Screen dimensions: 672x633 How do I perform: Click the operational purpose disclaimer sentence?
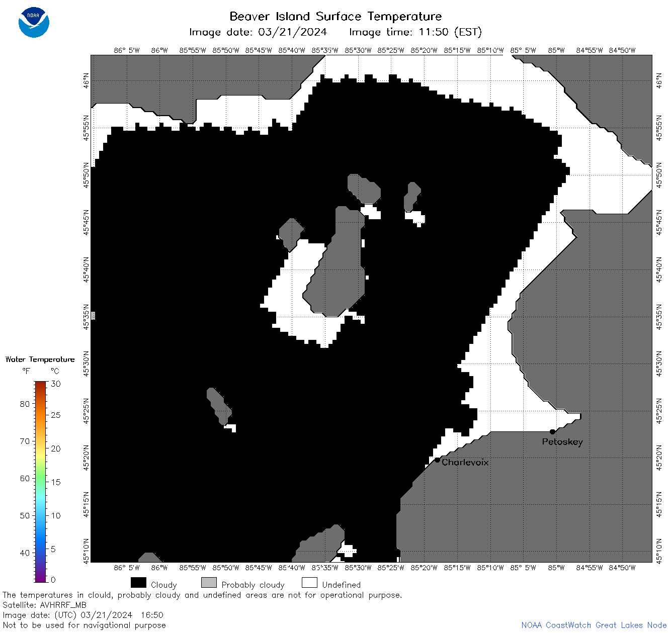tap(202, 595)
